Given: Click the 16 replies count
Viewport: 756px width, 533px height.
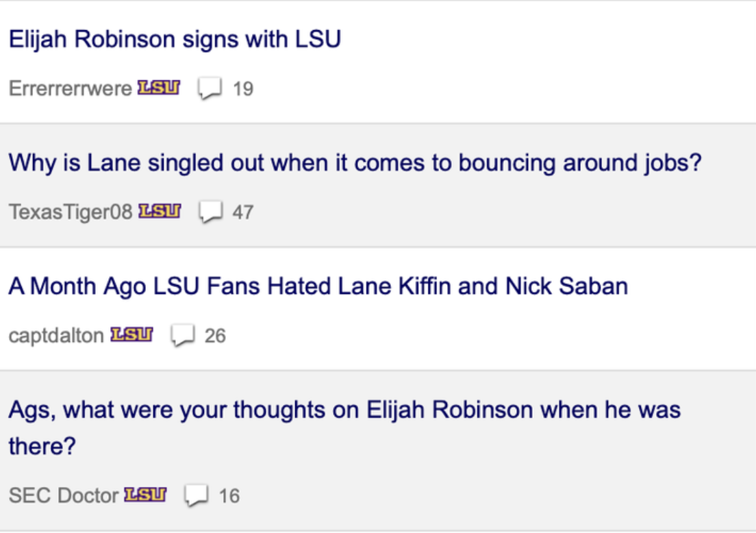Looking at the screenshot, I should 229,496.
